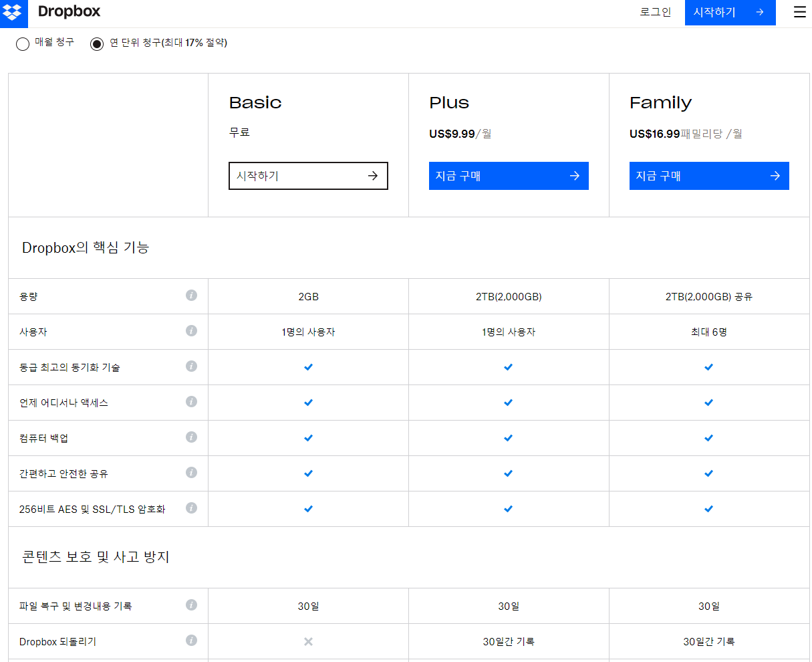Image resolution: width=812 pixels, height=662 pixels.
Task: Select the 매월 청구 radio button
Action: click(23, 44)
